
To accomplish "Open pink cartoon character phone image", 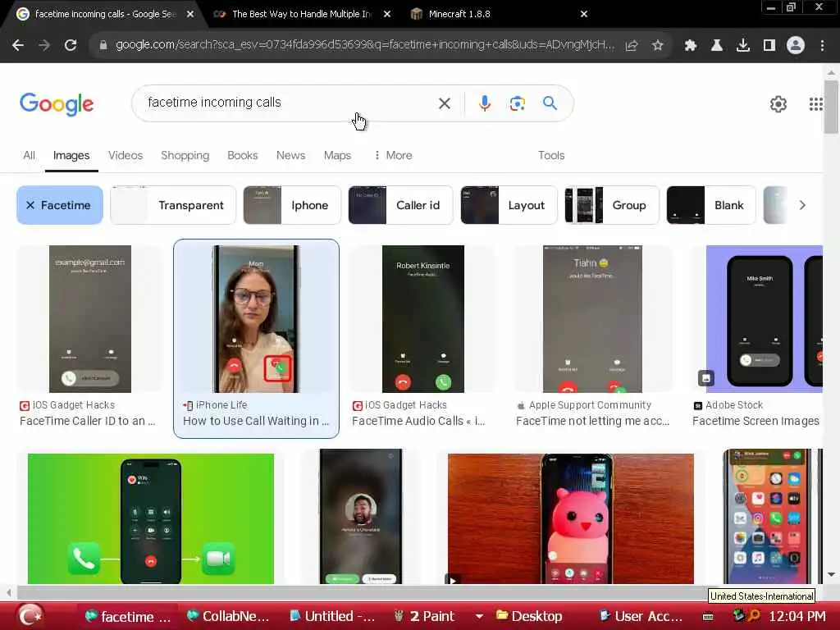I will pos(571,518).
